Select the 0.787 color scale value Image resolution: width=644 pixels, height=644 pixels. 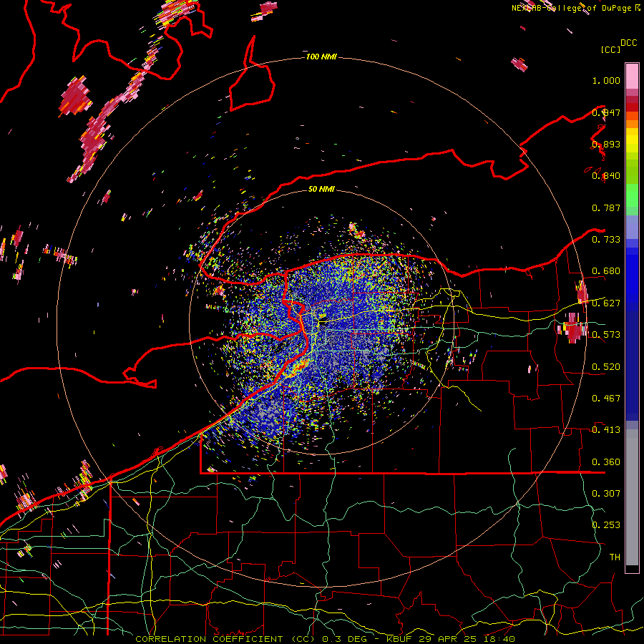[606, 208]
